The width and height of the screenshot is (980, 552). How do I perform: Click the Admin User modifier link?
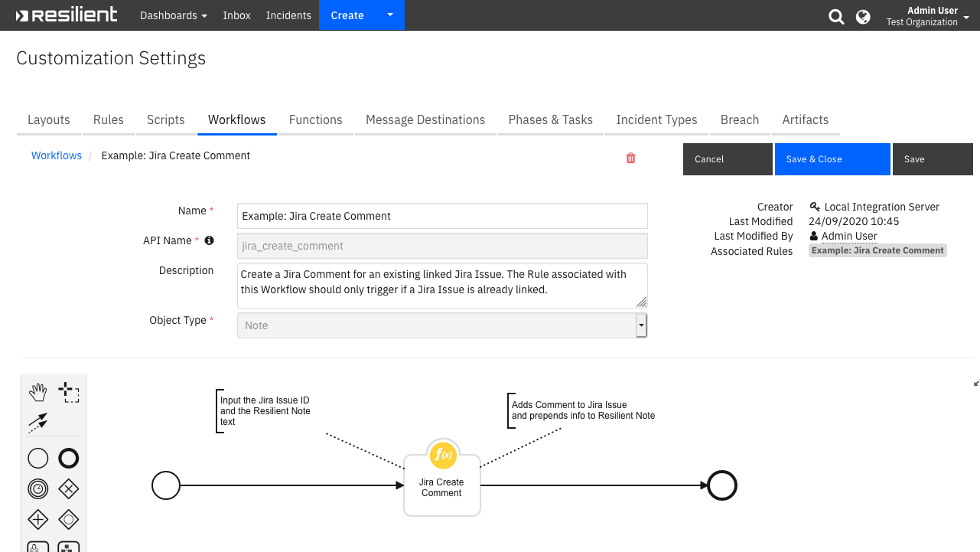point(849,236)
